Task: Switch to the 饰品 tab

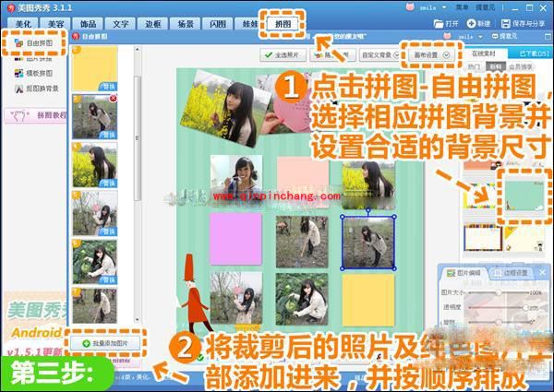Action: [x=88, y=24]
